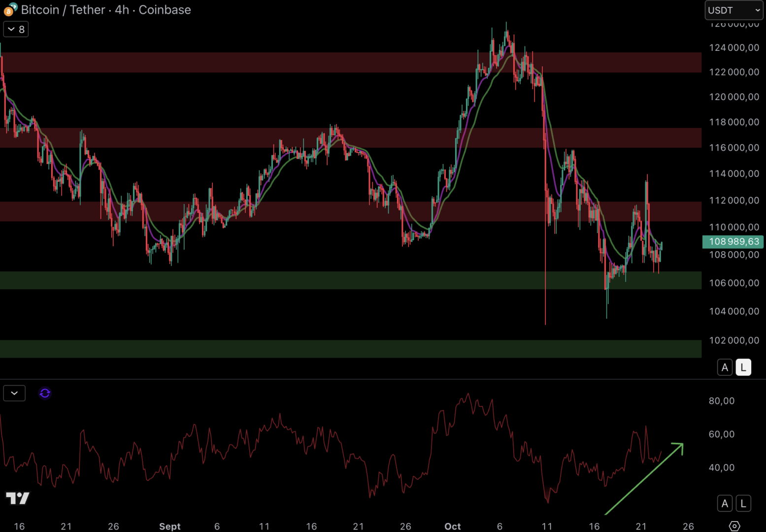Click the 120 000,00 price scale label
This screenshot has height=532, width=766.
coord(733,97)
